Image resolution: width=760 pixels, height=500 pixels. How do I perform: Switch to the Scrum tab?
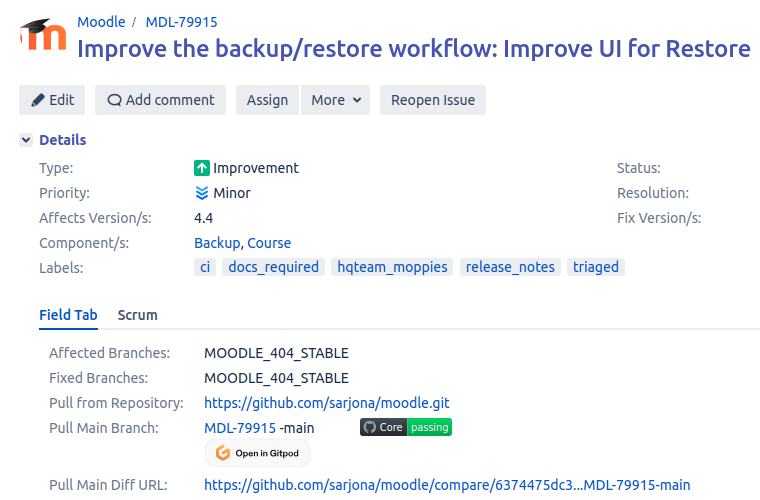[x=137, y=315]
